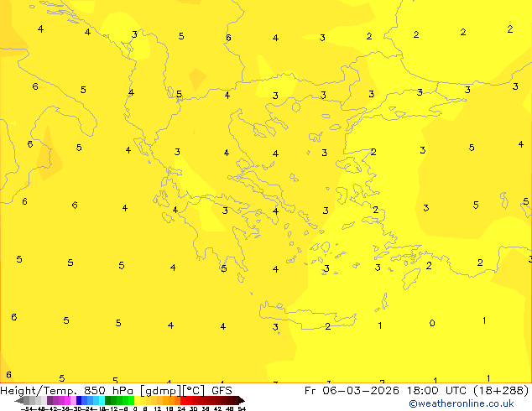Click the GFS model label
The height and width of the screenshot is (411, 532).
(222, 391)
